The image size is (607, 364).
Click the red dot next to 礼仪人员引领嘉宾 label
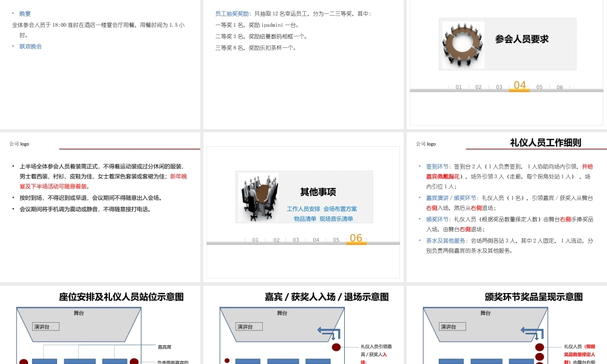[x=336, y=347]
